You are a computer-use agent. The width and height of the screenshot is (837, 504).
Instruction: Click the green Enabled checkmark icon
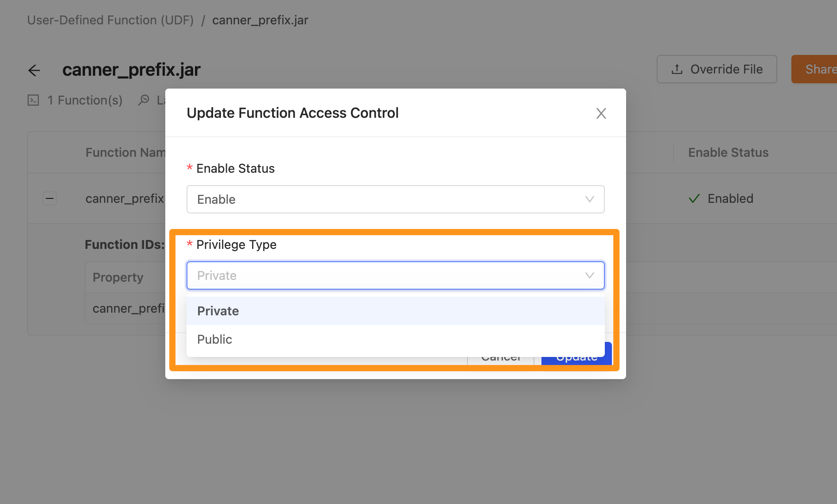(x=694, y=198)
